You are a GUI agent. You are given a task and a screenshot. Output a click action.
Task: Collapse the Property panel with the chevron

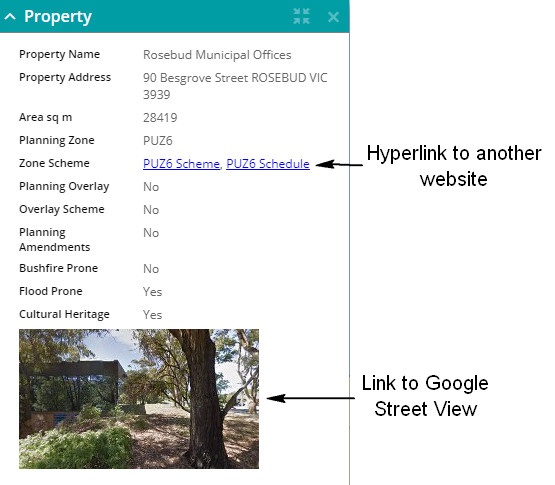pyautogui.click(x=10, y=17)
